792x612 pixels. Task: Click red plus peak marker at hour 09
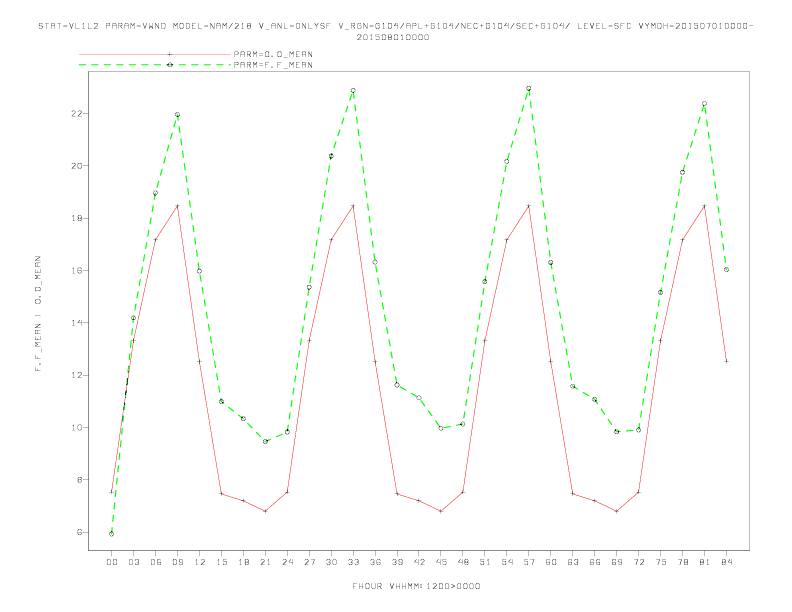point(177,206)
